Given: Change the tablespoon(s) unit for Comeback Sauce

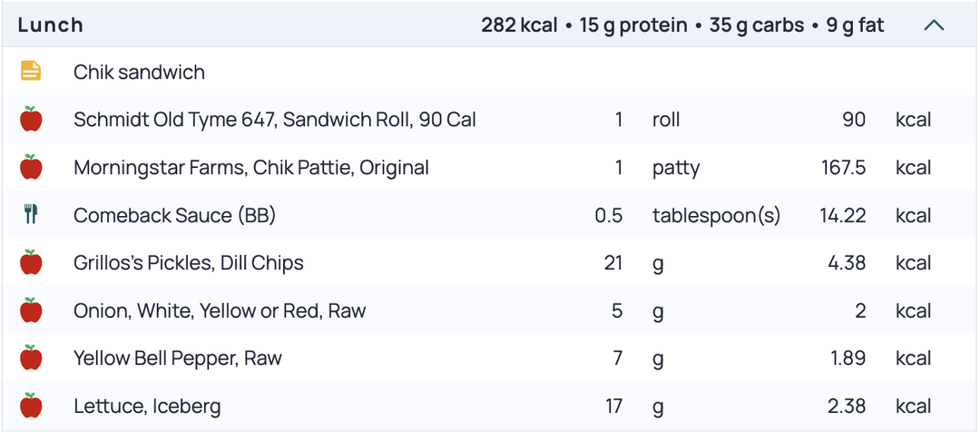Looking at the screenshot, I should pos(716,215).
